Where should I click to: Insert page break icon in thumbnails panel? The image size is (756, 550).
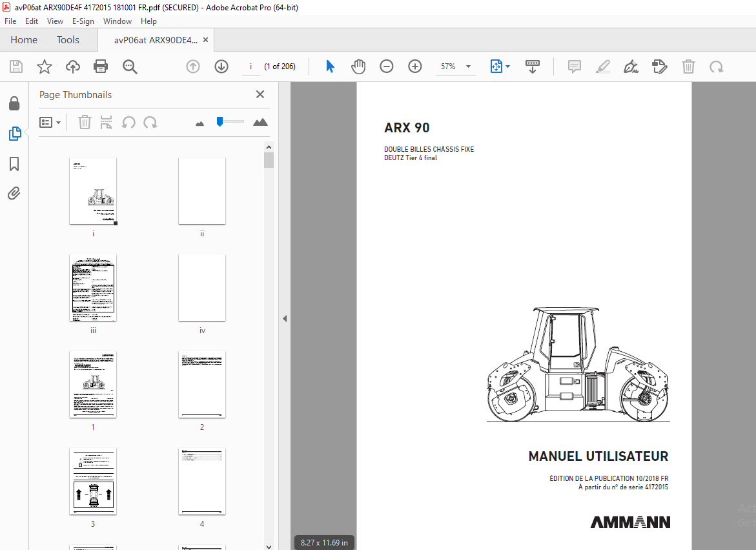tap(106, 123)
